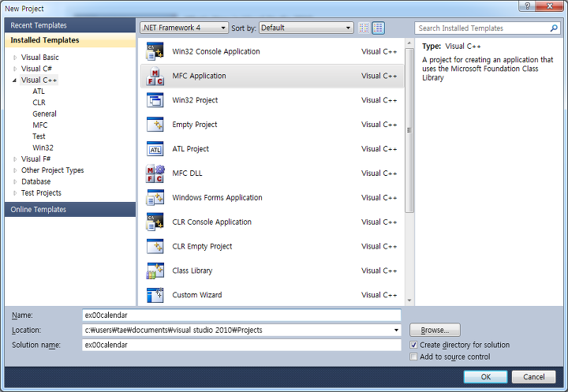Select ATL under Visual C++
This screenshot has height=392, width=568.
tap(39, 91)
